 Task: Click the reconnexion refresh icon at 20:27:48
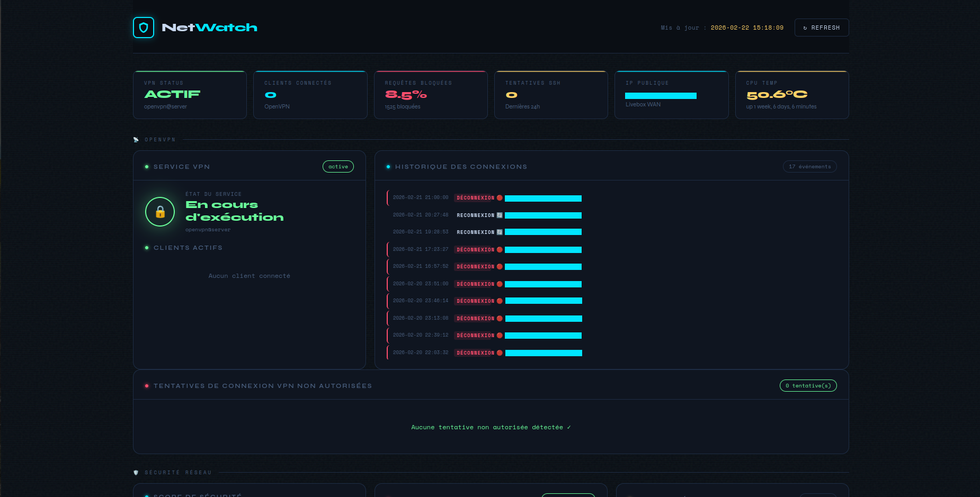[500, 215]
